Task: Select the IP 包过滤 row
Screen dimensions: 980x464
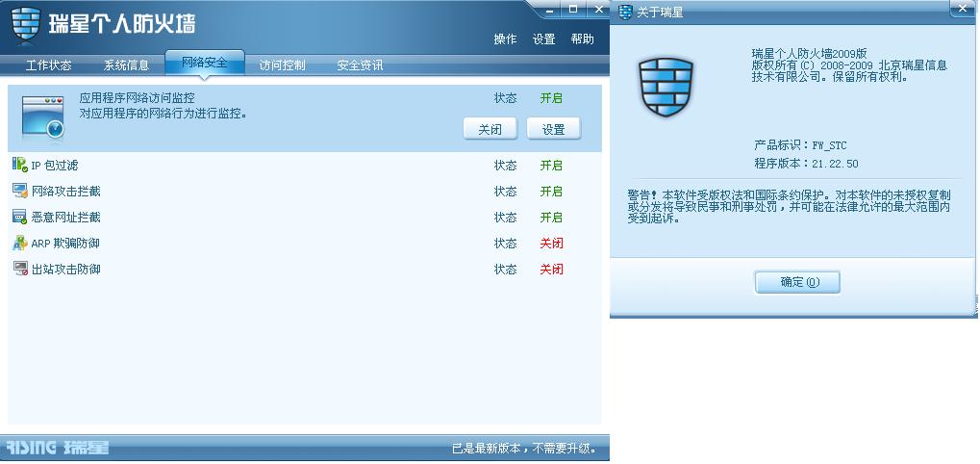Action: (x=304, y=165)
